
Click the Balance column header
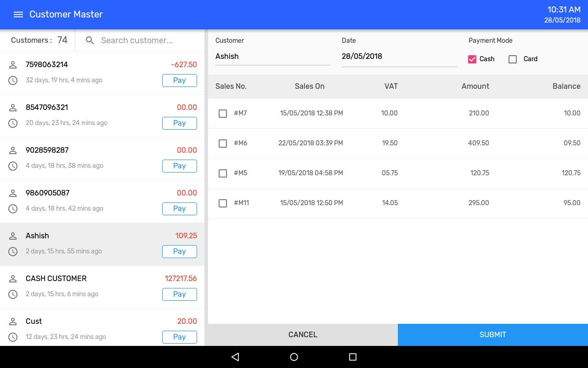click(x=566, y=86)
